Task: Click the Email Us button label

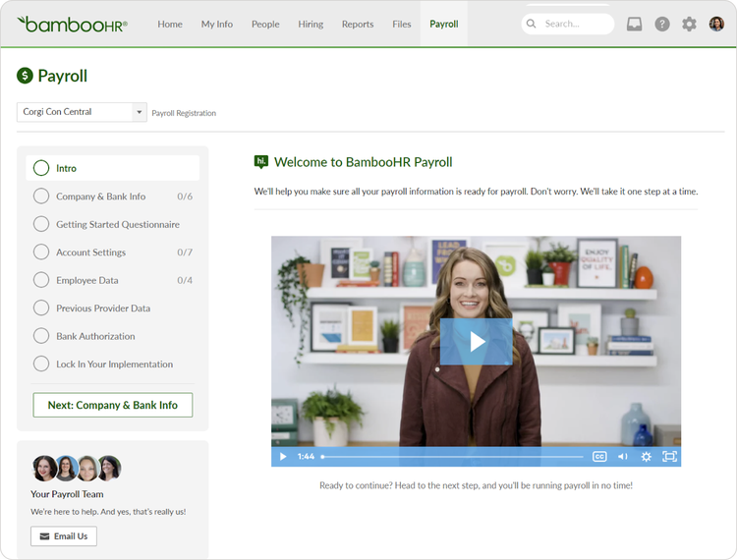Action: (71, 536)
